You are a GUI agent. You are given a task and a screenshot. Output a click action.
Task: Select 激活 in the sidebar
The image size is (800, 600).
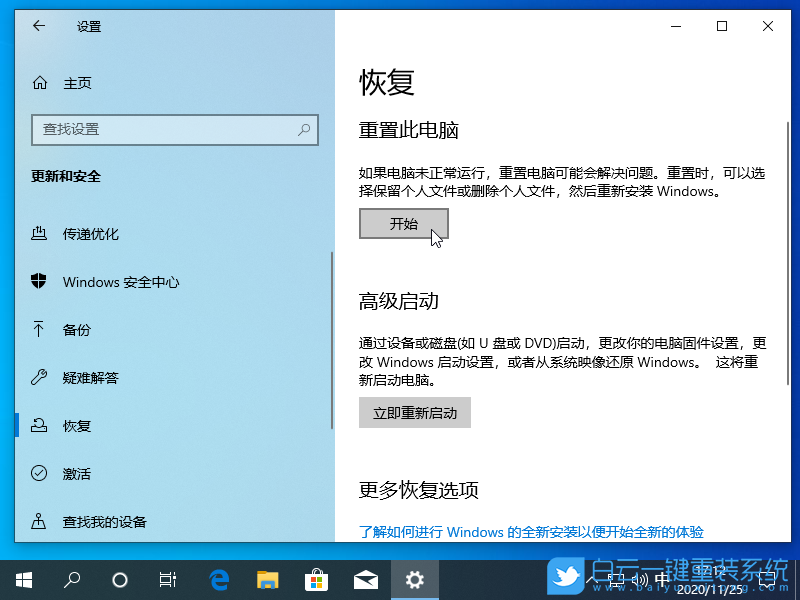click(x=76, y=473)
